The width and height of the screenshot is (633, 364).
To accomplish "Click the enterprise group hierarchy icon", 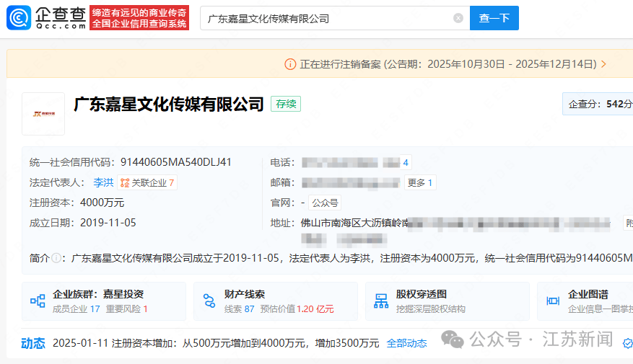I will 38,301.
